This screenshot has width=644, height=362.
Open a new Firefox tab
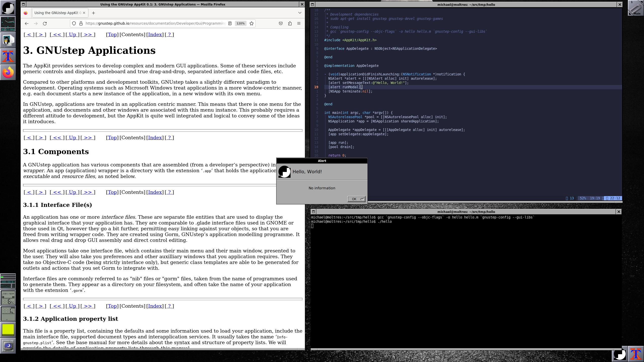click(93, 13)
